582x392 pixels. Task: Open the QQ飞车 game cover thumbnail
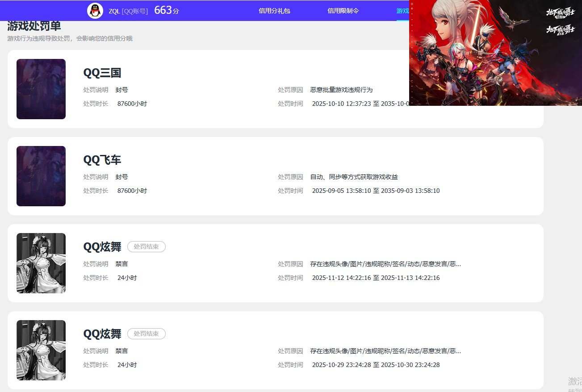pyautogui.click(x=41, y=176)
